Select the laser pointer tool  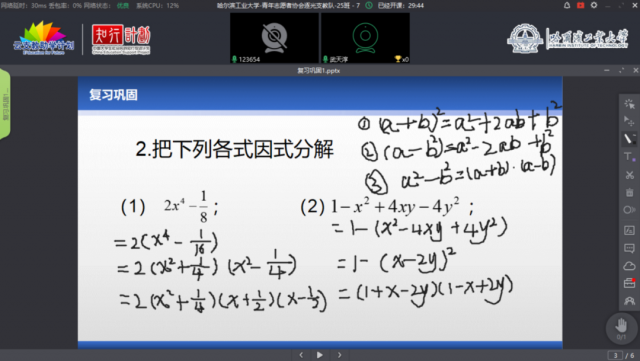(629, 103)
